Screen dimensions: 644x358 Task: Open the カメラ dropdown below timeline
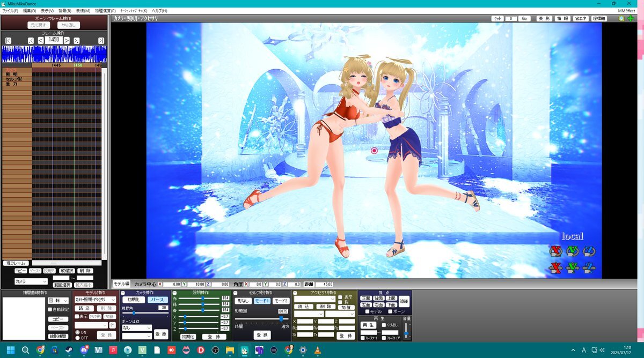[31, 281]
